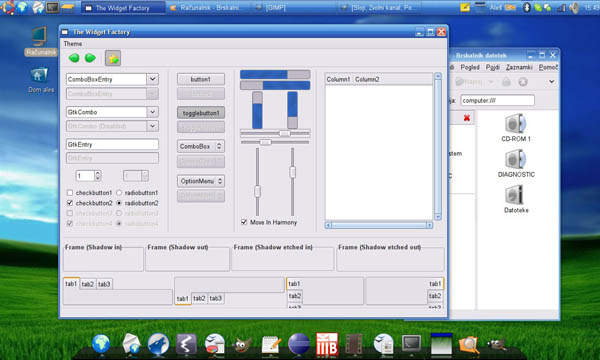This screenshot has width=600, height=360.
Task: Launch the mail envelope dock icon
Action: click(x=131, y=344)
